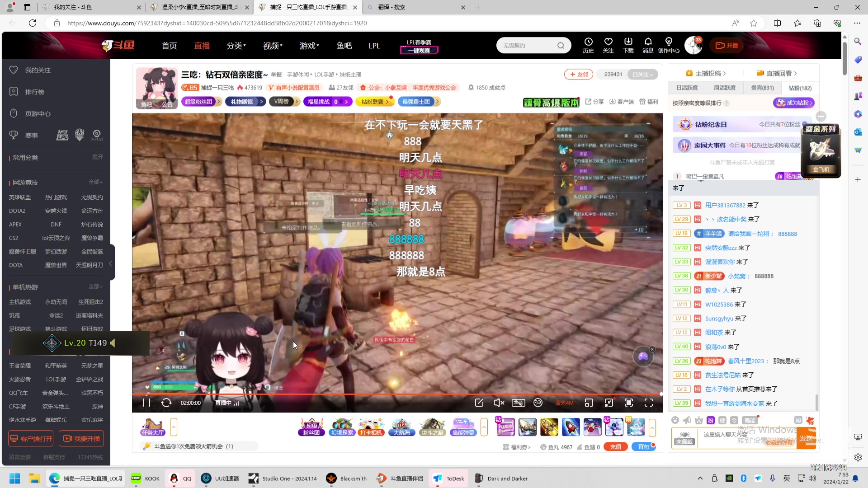Select the blue rocket gift

click(x=571, y=427)
